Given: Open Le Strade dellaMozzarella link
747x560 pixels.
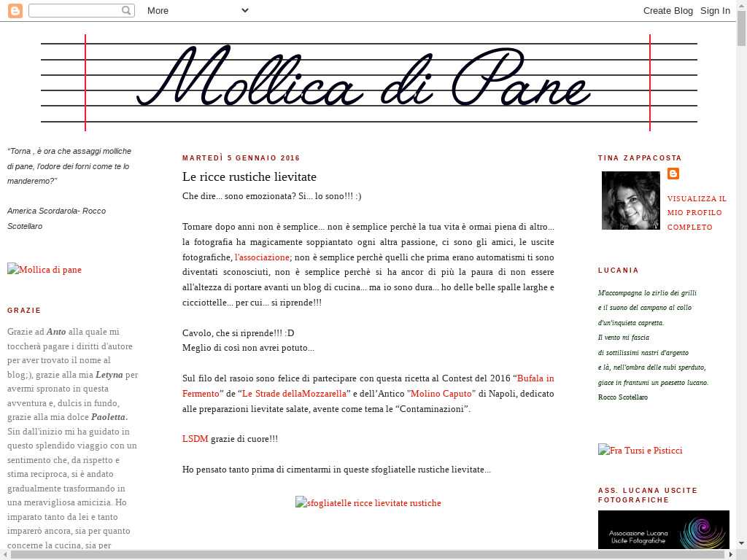Looking at the screenshot, I should pyautogui.click(x=294, y=394).
